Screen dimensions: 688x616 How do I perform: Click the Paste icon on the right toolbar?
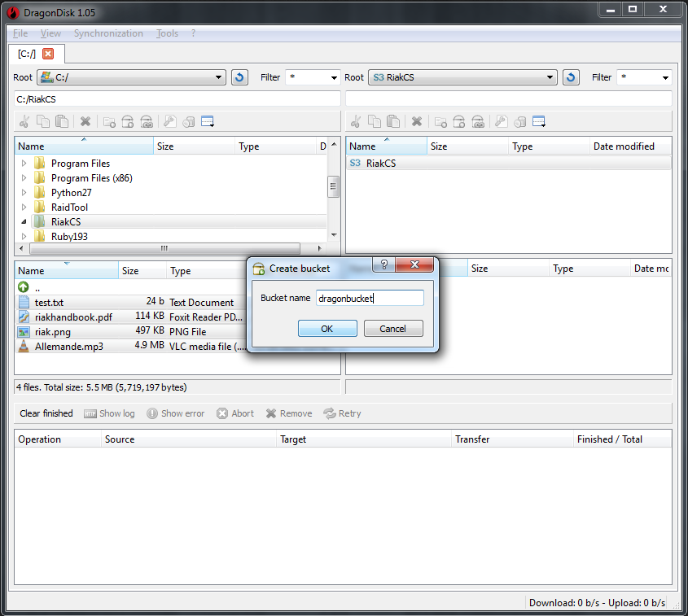click(x=392, y=121)
